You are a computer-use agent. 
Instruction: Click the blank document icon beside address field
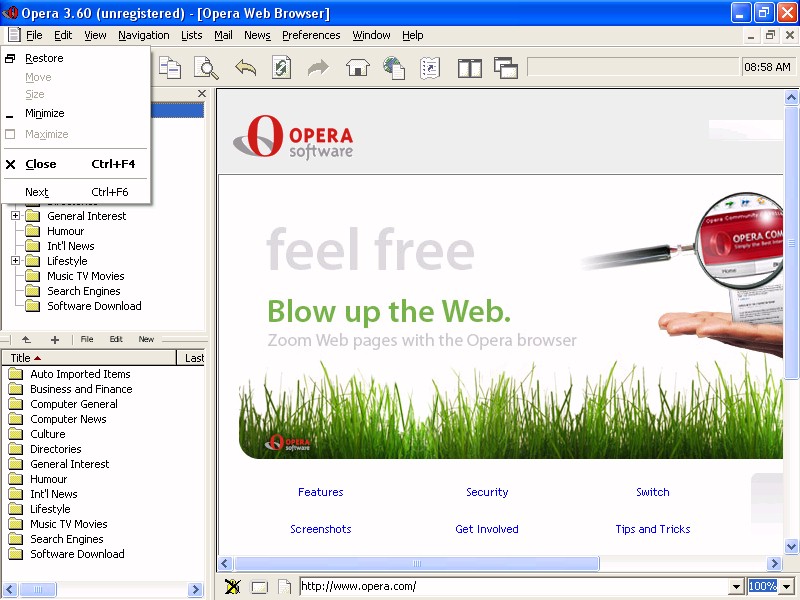[x=284, y=586]
